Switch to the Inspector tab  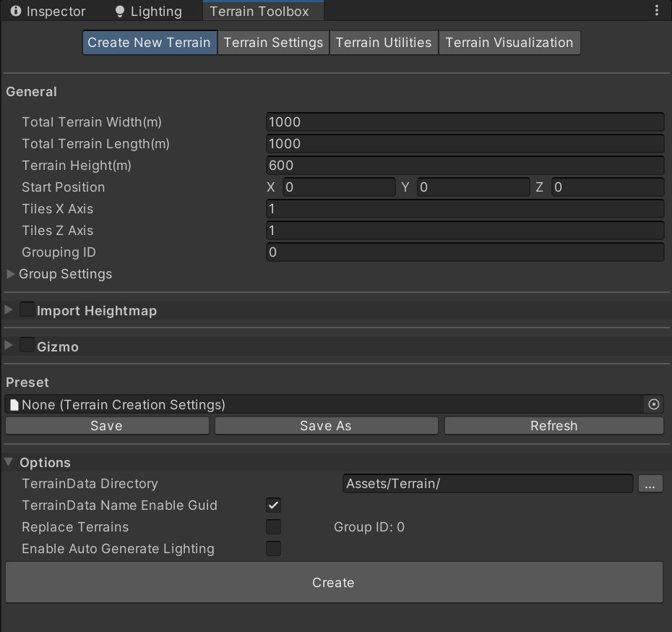click(48, 11)
